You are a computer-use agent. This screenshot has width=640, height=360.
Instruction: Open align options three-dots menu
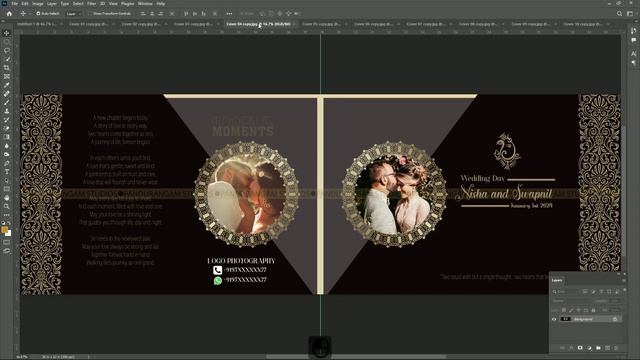tap(229, 13)
